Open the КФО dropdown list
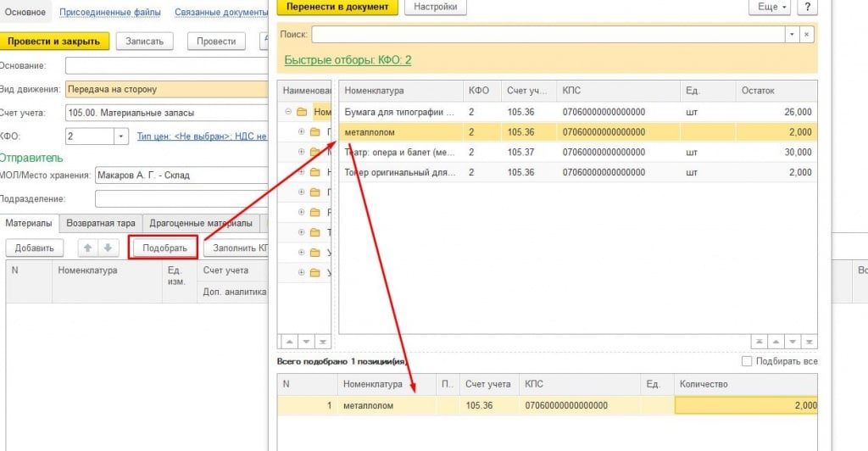The height and width of the screenshot is (451, 868). click(120, 136)
